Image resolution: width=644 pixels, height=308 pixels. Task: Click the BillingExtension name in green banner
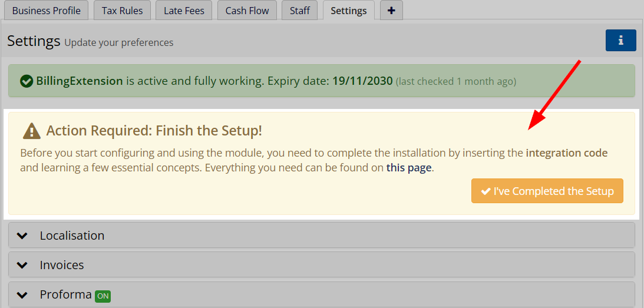click(x=80, y=81)
